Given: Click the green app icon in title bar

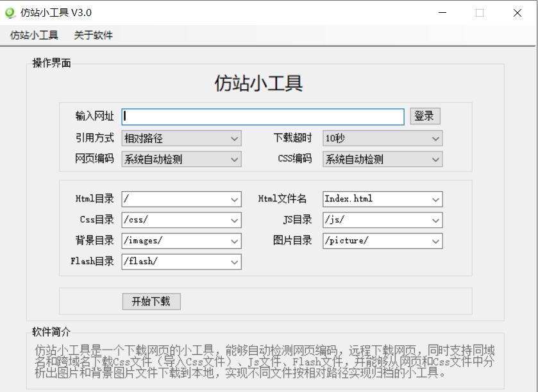Looking at the screenshot, I should 10,13.
